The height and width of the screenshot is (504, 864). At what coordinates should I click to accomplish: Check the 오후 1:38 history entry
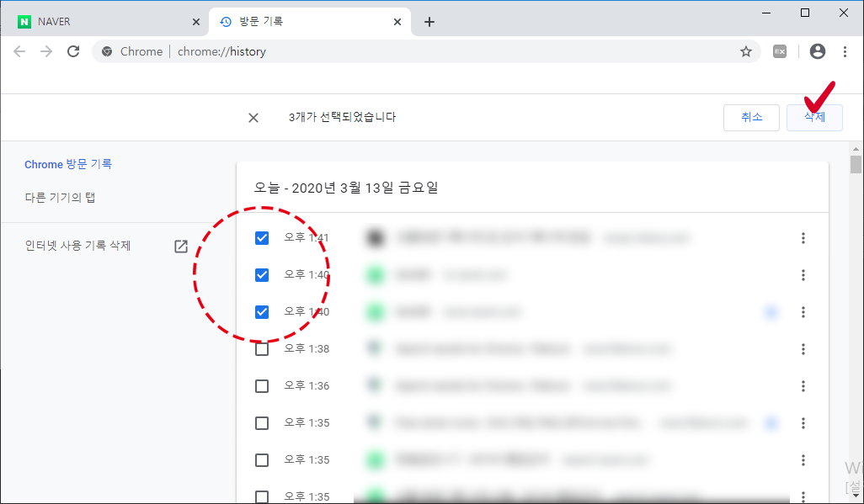(262, 348)
